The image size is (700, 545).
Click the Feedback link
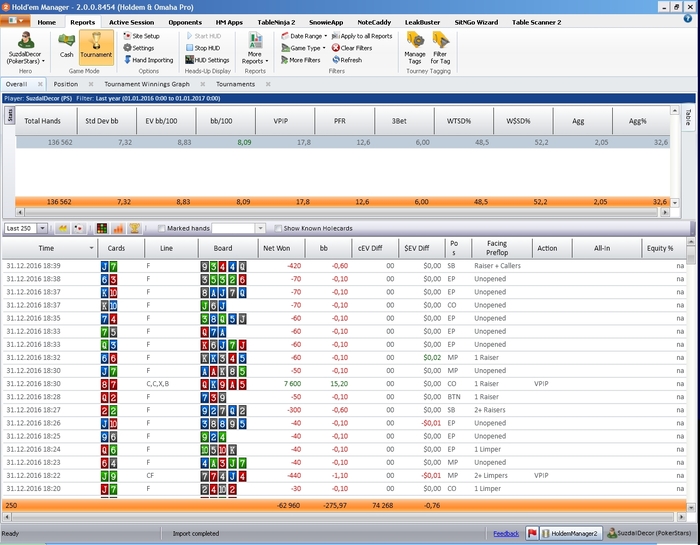[x=506, y=533]
